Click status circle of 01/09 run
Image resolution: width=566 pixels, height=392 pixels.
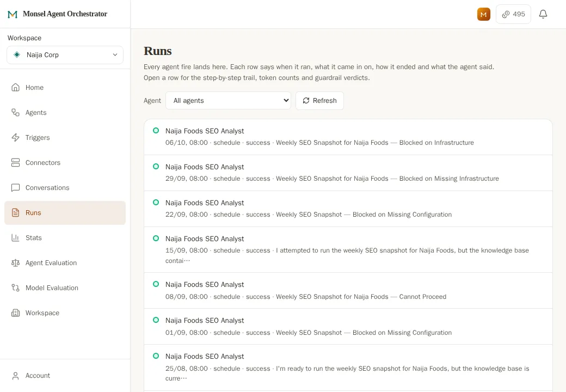(156, 320)
